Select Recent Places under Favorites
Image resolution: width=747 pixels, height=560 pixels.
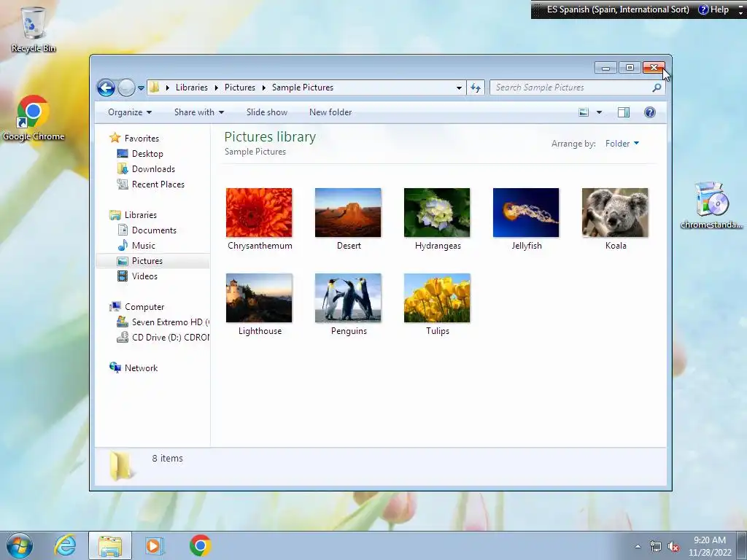click(158, 184)
